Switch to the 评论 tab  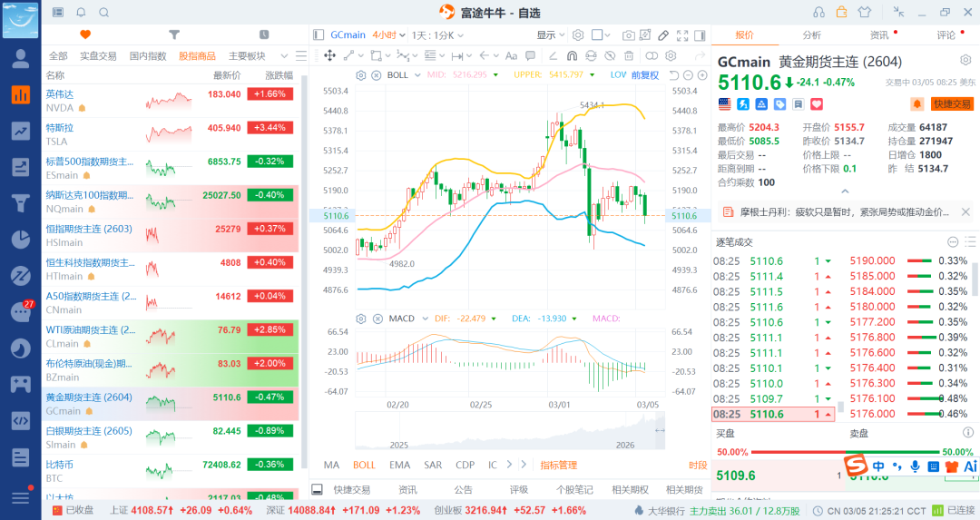(x=946, y=35)
